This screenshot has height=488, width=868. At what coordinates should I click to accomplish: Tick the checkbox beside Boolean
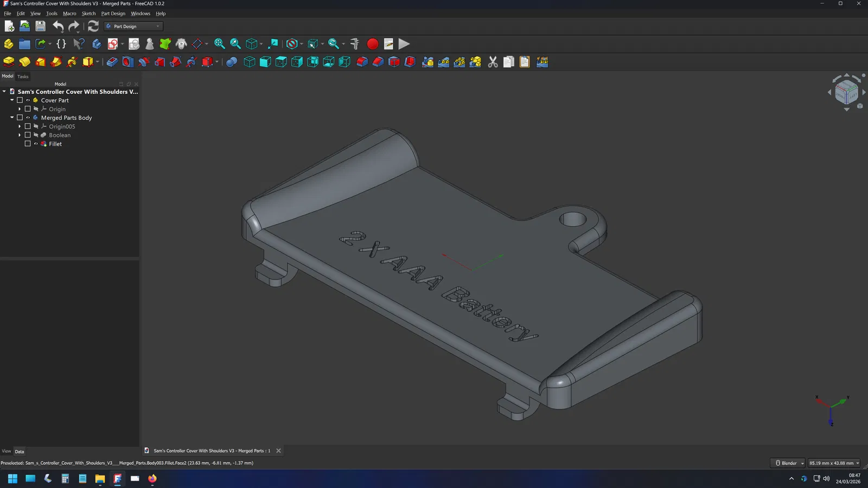(28, 135)
